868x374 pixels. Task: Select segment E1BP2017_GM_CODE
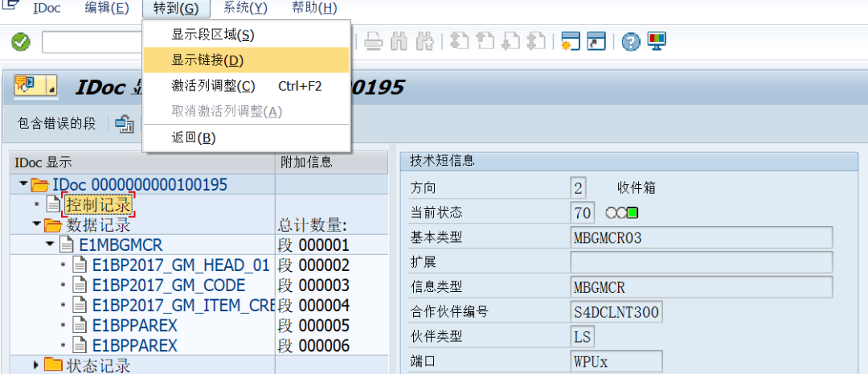(169, 286)
